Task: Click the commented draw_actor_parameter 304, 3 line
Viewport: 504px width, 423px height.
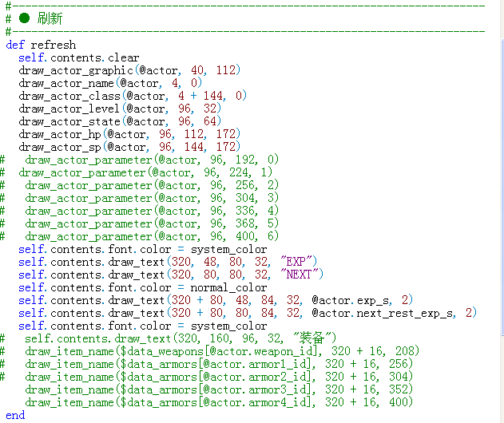Action: 139,198
